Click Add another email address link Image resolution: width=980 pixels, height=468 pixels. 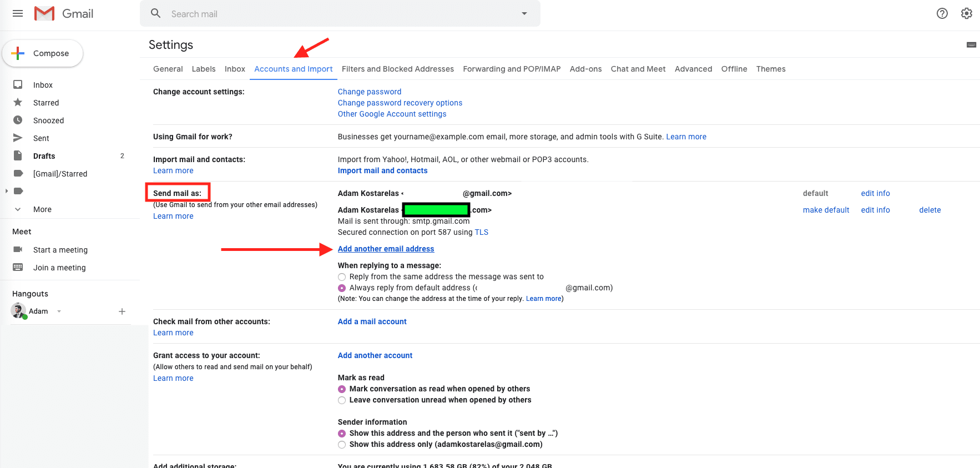(386, 249)
